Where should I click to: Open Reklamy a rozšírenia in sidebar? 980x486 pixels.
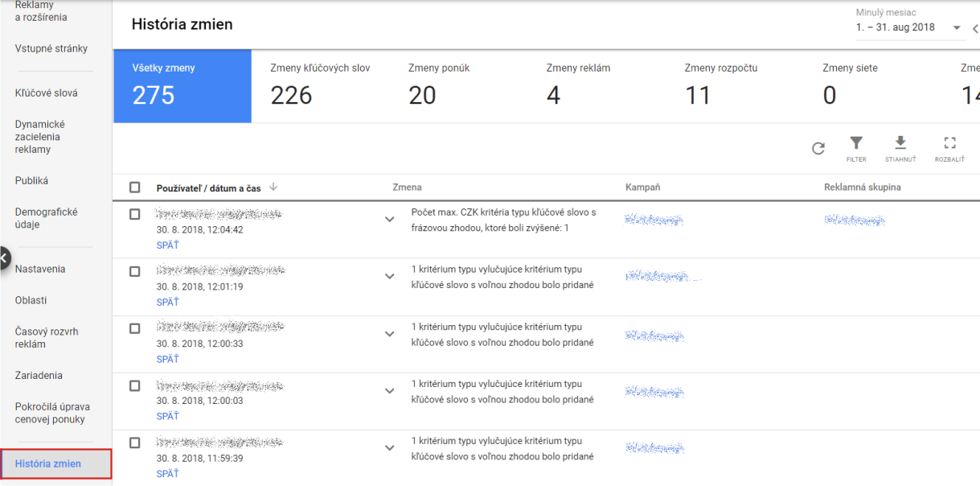click(x=41, y=11)
